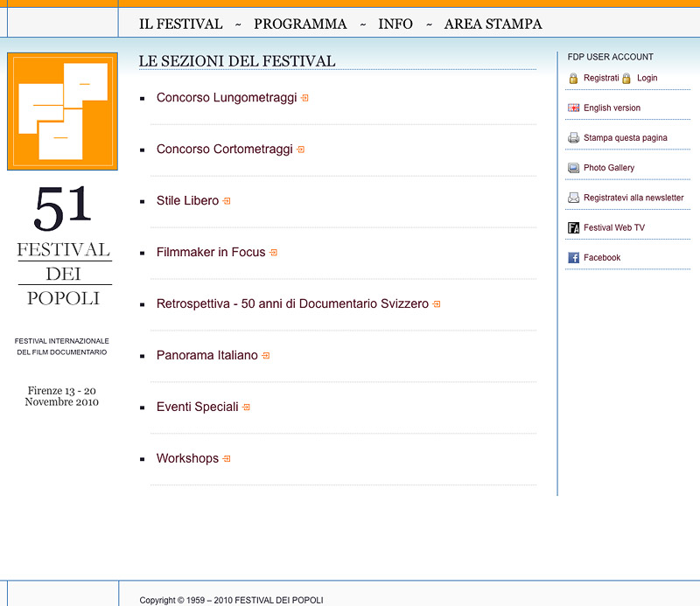Click arrow icon after Panorama Italiano
The height and width of the screenshot is (606, 700).
(x=266, y=356)
